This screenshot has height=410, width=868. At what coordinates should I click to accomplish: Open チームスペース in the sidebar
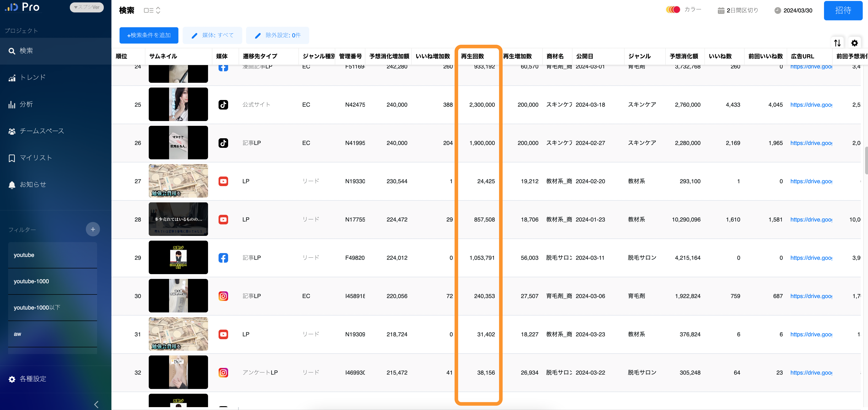click(41, 131)
